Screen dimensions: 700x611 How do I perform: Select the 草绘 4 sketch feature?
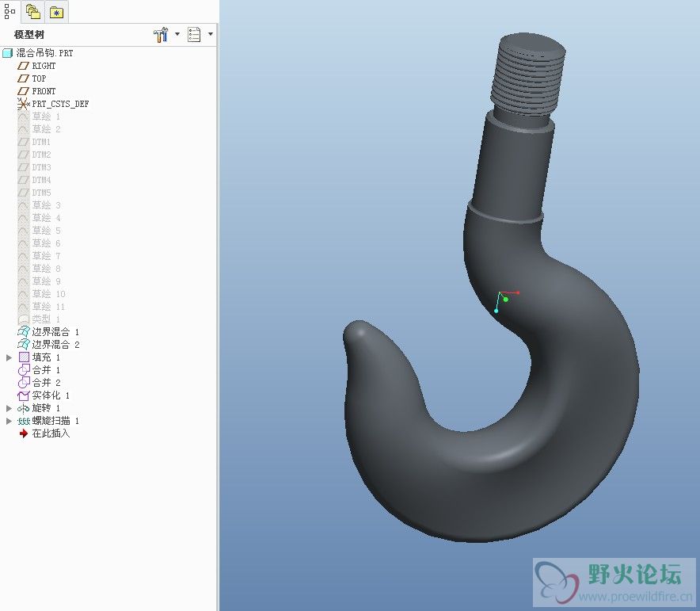point(46,218)
